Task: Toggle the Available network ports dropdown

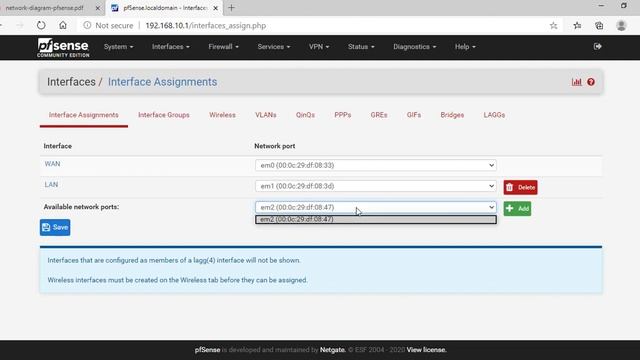Action: [x=376, y=207]
